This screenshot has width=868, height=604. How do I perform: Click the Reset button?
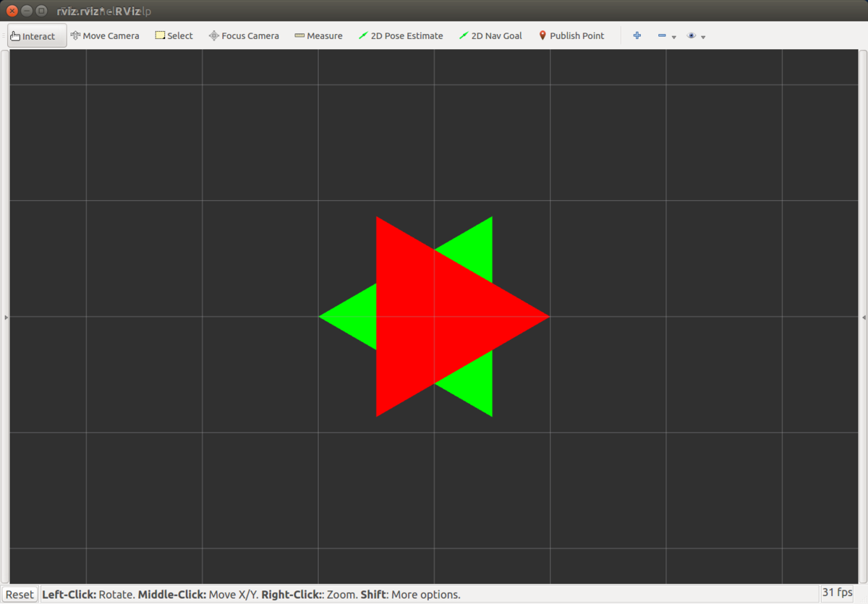[x=20, y=594]
